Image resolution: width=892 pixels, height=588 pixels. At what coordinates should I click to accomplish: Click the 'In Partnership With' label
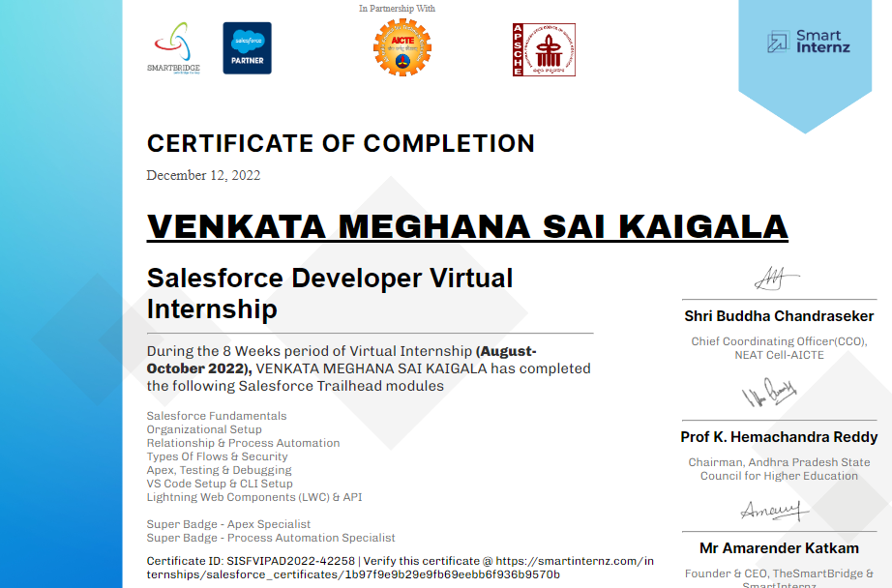[x=397, y=9]
